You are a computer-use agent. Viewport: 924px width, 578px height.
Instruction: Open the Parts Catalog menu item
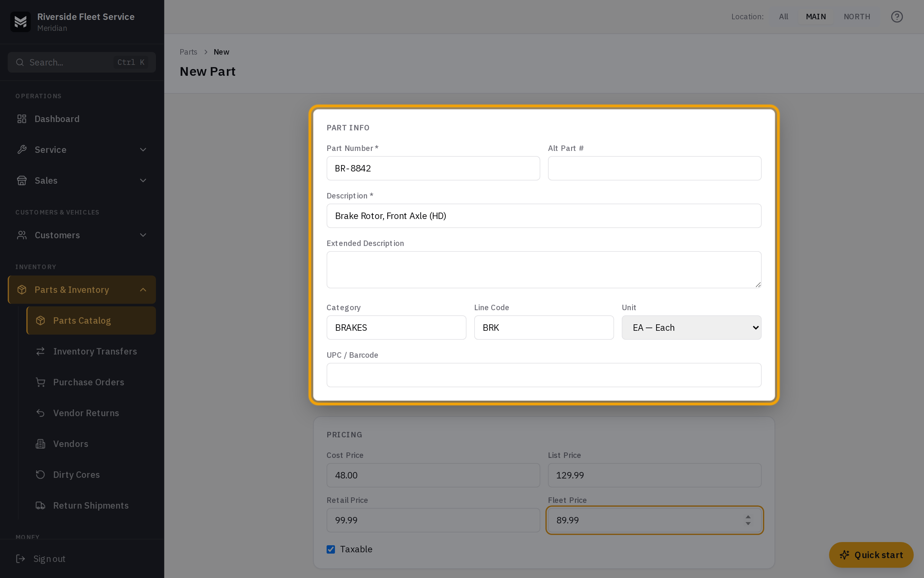click(91, 320)
